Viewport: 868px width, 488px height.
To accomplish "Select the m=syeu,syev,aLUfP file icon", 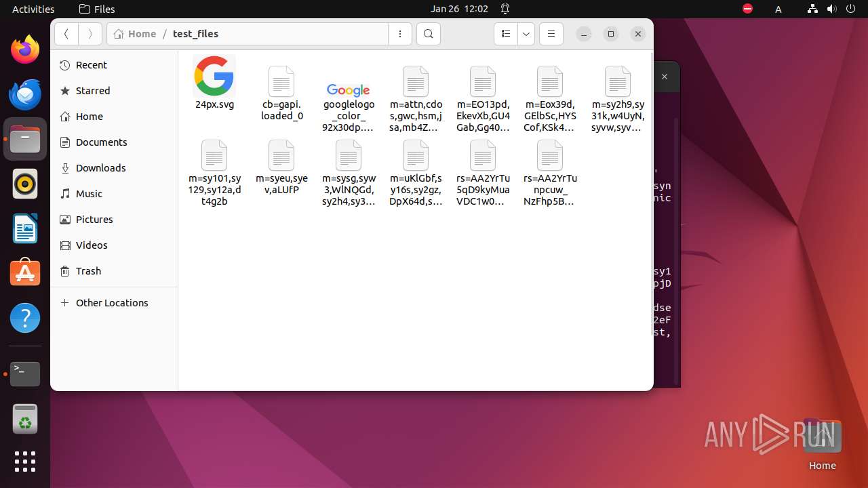I will 281,155.
